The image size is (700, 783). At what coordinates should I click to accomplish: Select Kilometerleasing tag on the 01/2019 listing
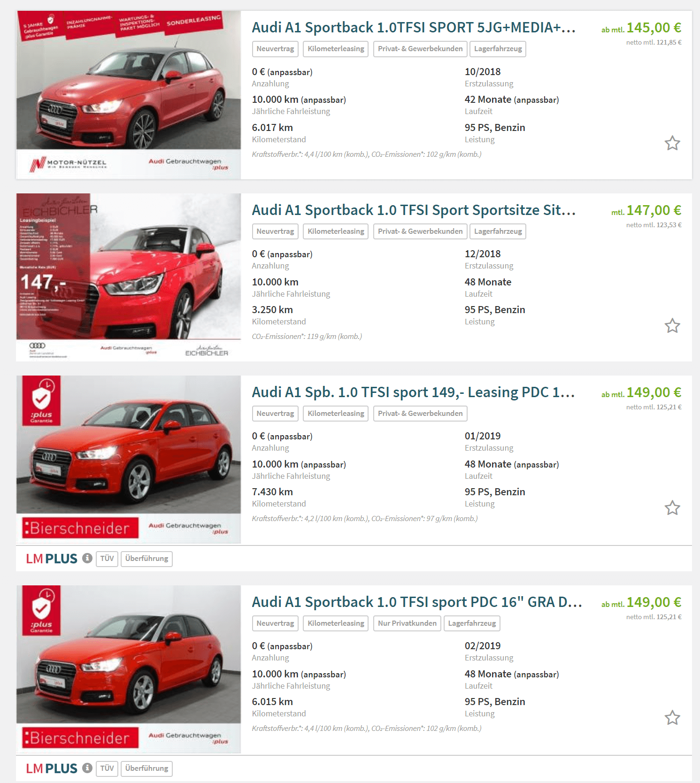tap(336, 414)
